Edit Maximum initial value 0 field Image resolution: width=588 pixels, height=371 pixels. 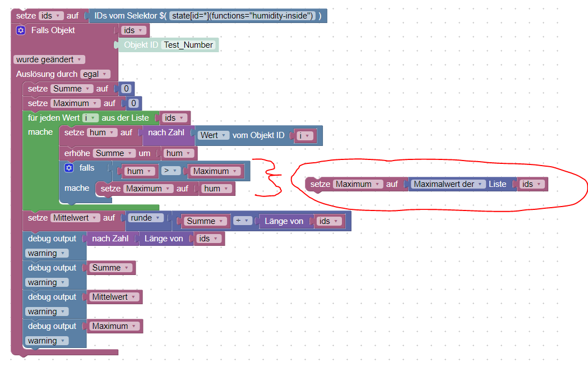pos(133,103)
